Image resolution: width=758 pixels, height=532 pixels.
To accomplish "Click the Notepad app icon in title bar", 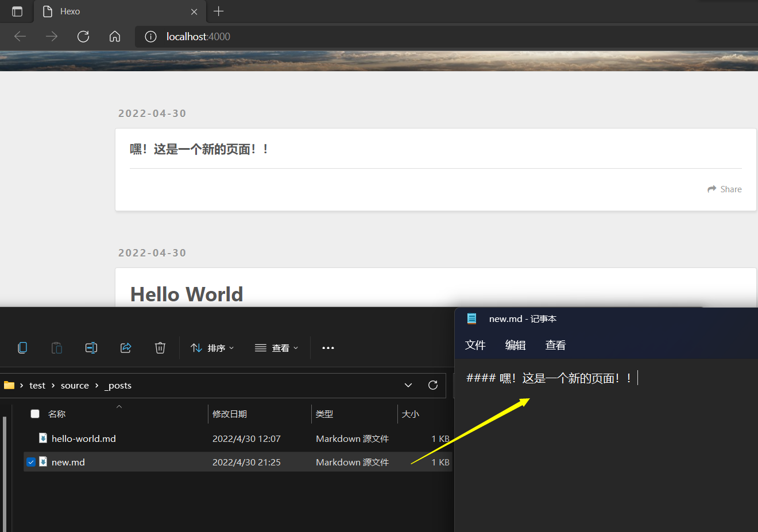I will click(x=472, y=319).
